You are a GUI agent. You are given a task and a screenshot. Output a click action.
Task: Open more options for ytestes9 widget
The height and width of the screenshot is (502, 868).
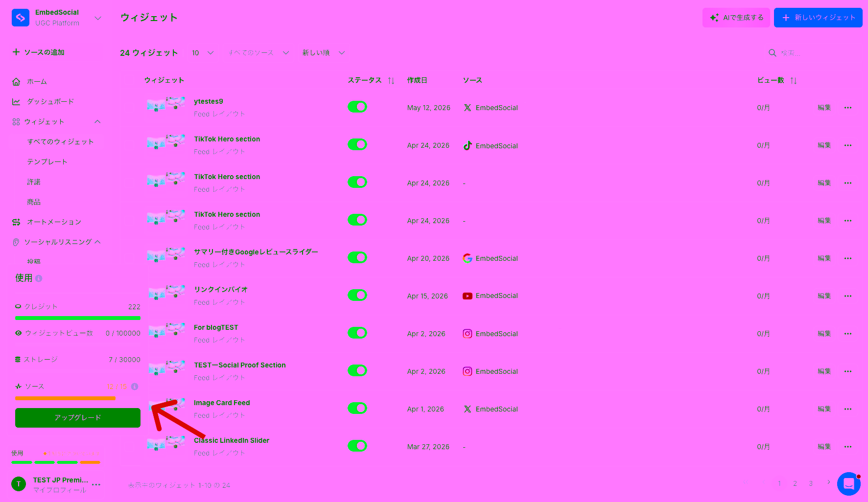tap(848, 108)
